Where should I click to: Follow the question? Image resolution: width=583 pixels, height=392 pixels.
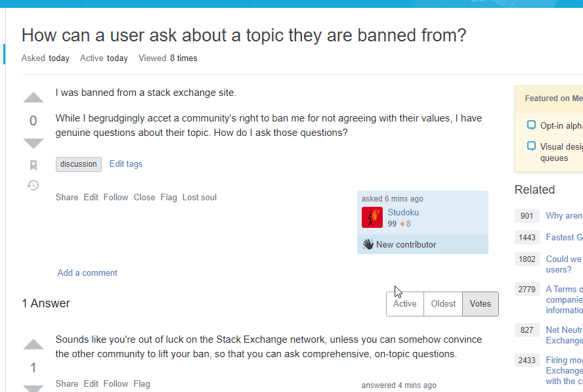116,197
